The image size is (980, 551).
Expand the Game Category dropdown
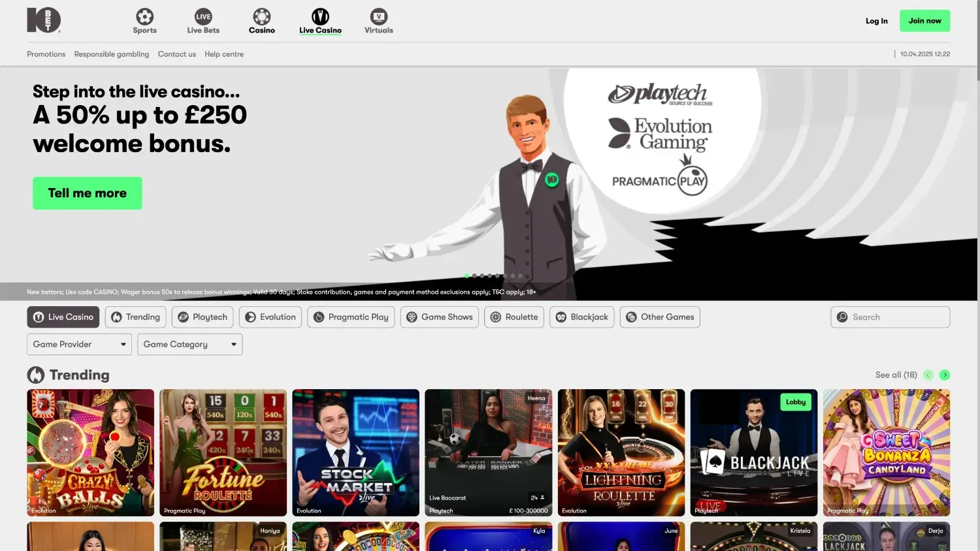click(189, 344)
